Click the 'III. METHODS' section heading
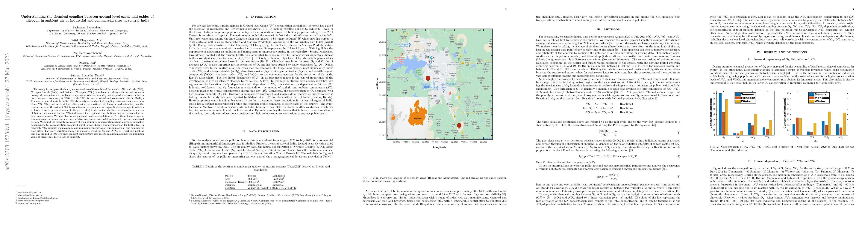868x225 pixels. click(x=608, y=29)
